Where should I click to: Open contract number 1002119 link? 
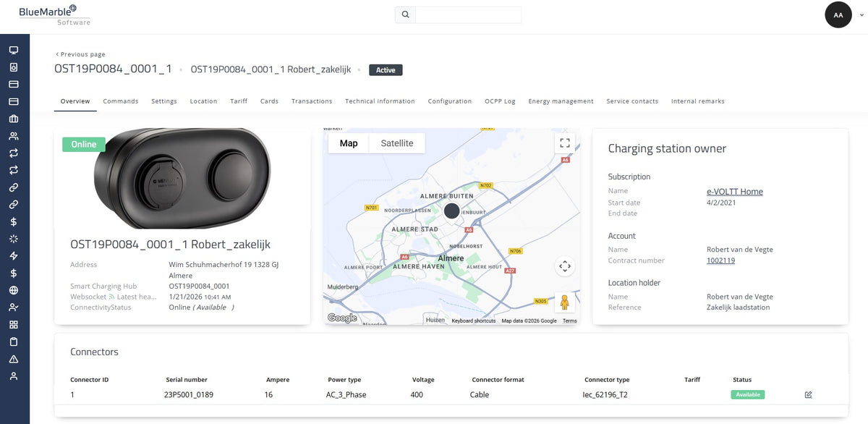coord(720,260)
